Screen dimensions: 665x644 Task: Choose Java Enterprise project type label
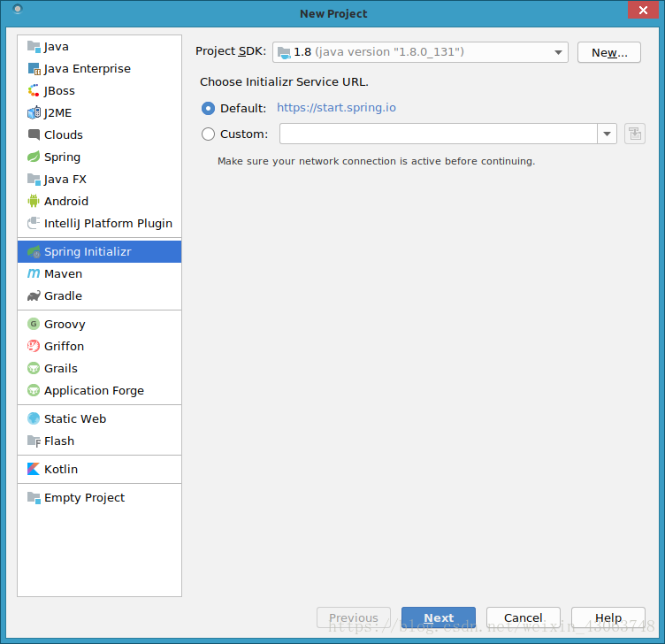coord(88,69)
